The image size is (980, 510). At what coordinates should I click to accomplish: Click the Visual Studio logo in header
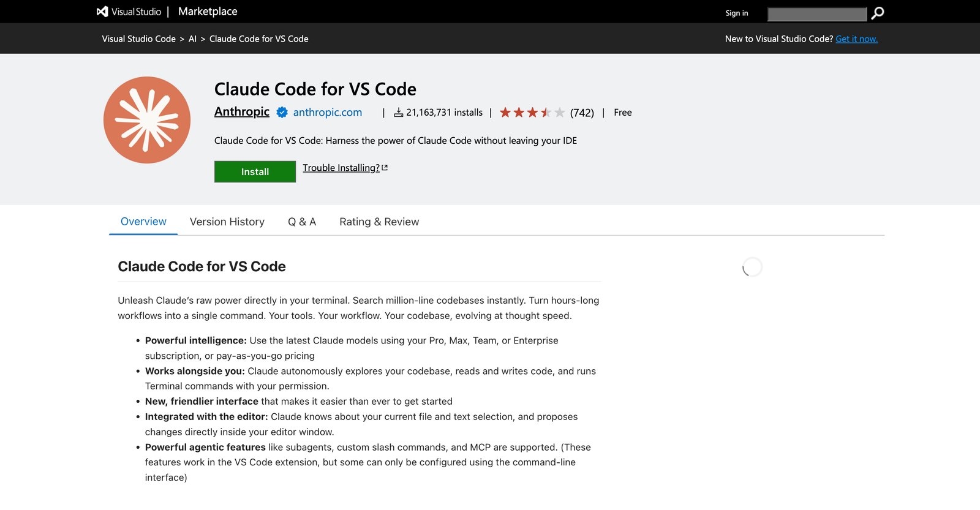click(x=129, y=12)
